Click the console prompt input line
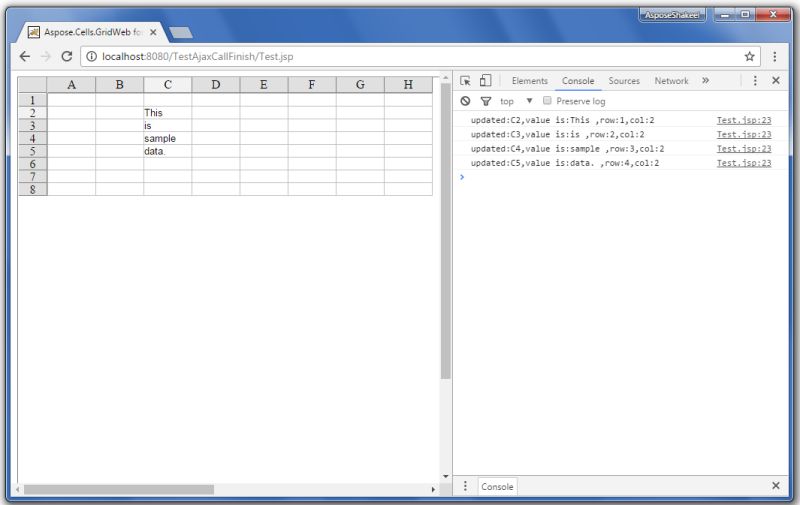 pos(620,177)
